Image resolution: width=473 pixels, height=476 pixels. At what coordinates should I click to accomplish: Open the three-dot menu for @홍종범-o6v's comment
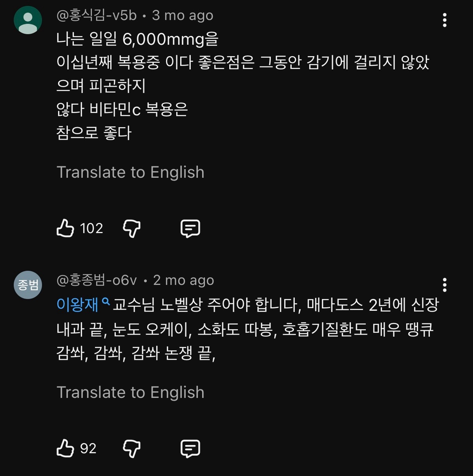click(444, 285)
